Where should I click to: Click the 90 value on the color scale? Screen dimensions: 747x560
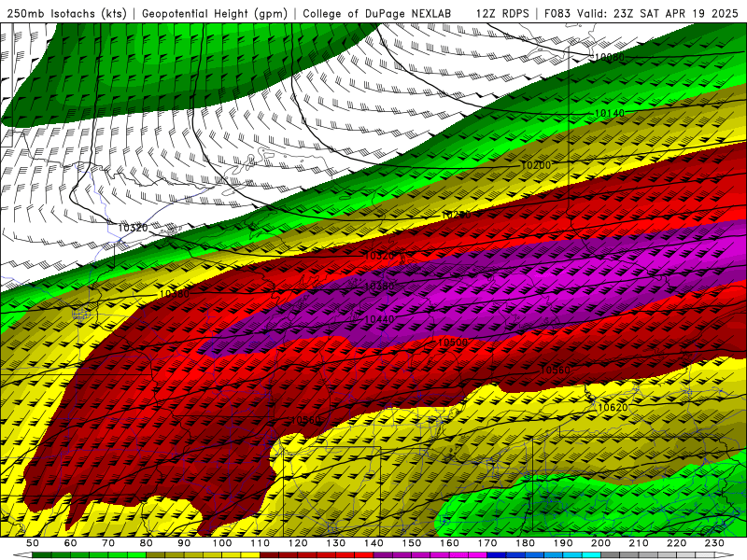click(x=184, y=543)
